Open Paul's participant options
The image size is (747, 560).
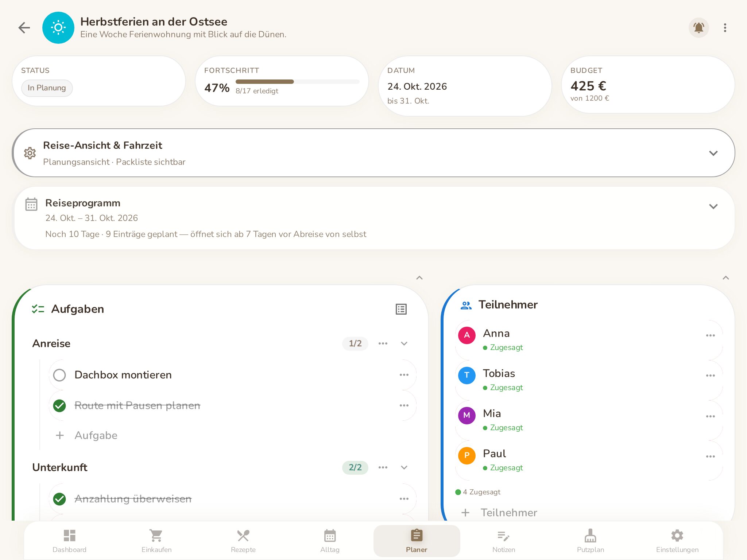point(710,456)
